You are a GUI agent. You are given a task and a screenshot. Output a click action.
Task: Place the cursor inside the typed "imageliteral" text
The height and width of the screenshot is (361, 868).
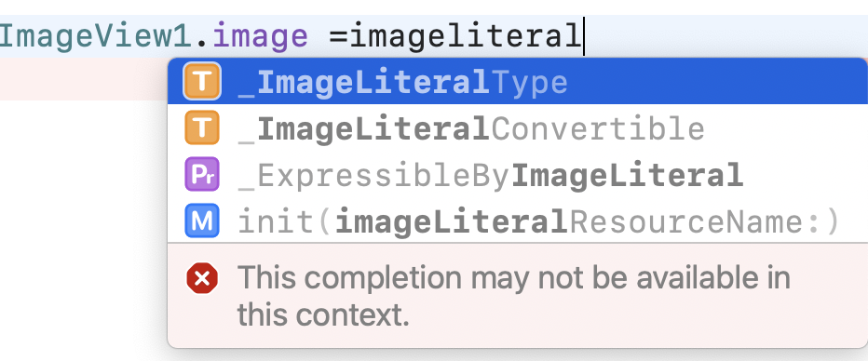(466, 36)
